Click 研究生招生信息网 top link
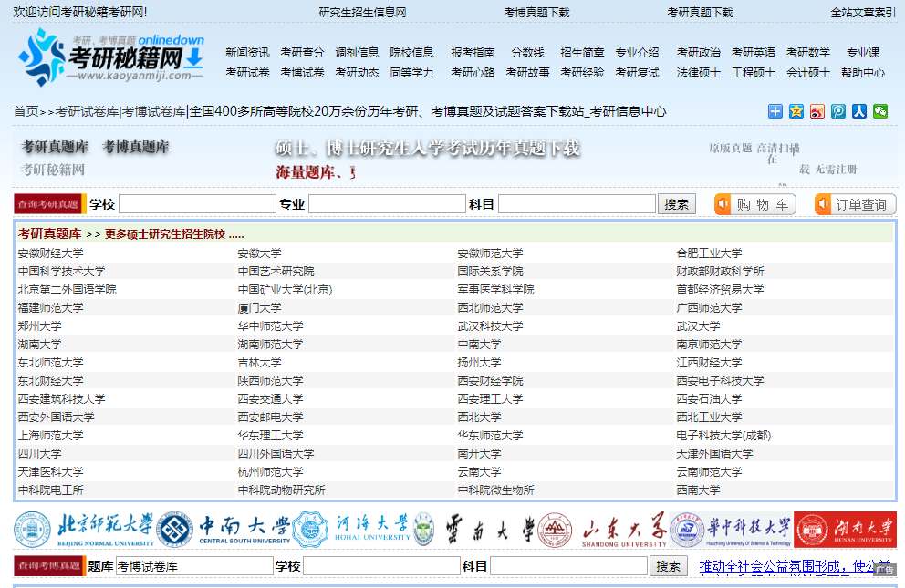Image resolution: width=905 pixels, height=588 pixels. (362, 12)
